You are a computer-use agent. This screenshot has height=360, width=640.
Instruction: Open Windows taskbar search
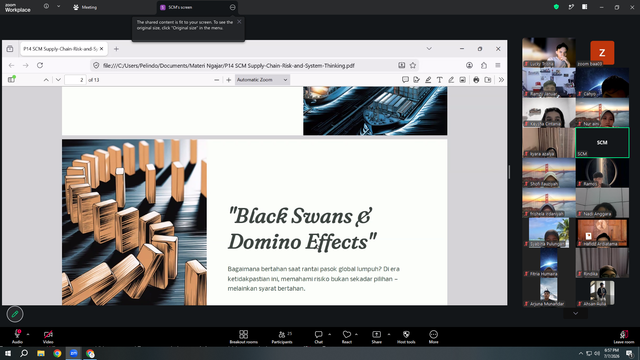24,353
